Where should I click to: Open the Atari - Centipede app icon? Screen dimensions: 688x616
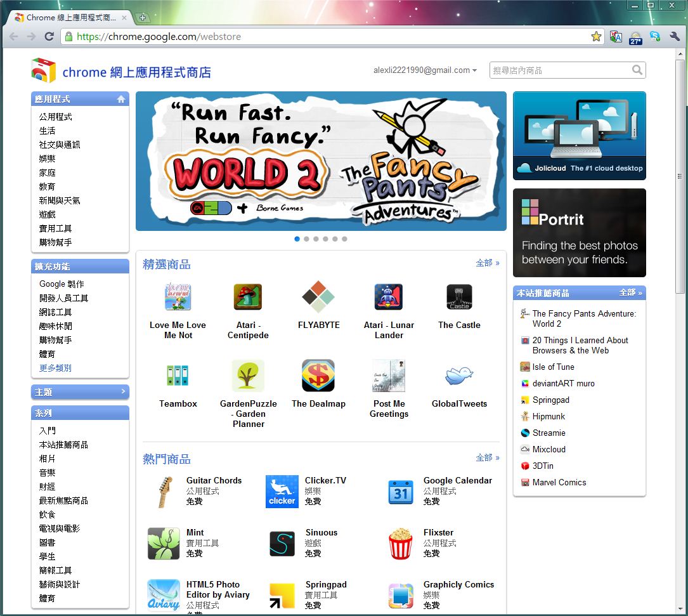click(x=248, y=297)
